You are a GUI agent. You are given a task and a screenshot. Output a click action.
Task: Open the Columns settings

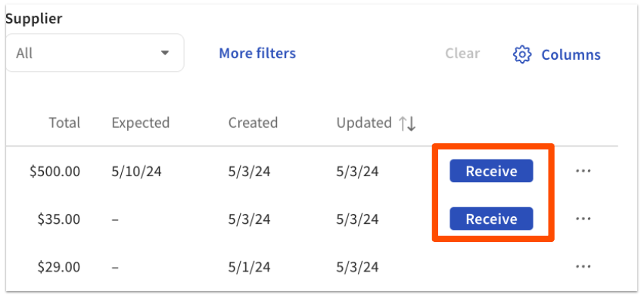[x=557, y=54]
